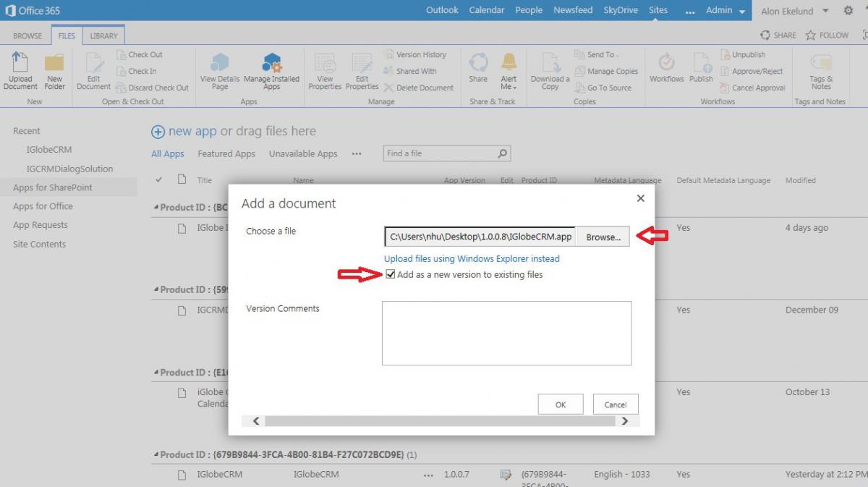Click Shared With in ribbon
The width and height of the screenshot is (868, 487).
point(410,71)
